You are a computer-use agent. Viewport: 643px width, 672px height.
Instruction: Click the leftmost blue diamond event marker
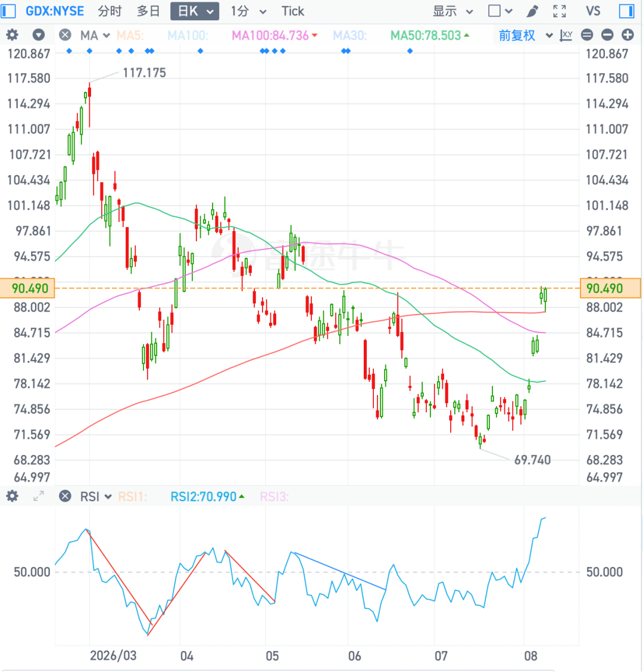[x=70, y=51]
